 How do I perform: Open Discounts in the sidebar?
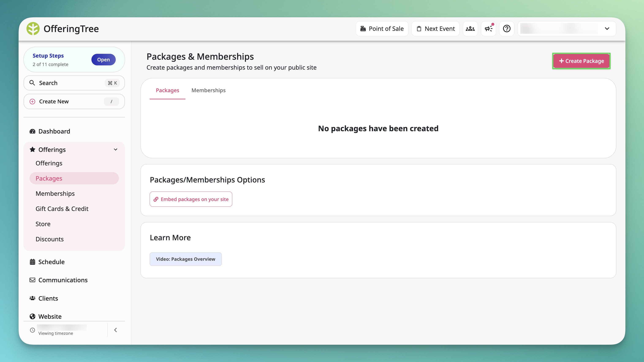[x=49, y=239]
